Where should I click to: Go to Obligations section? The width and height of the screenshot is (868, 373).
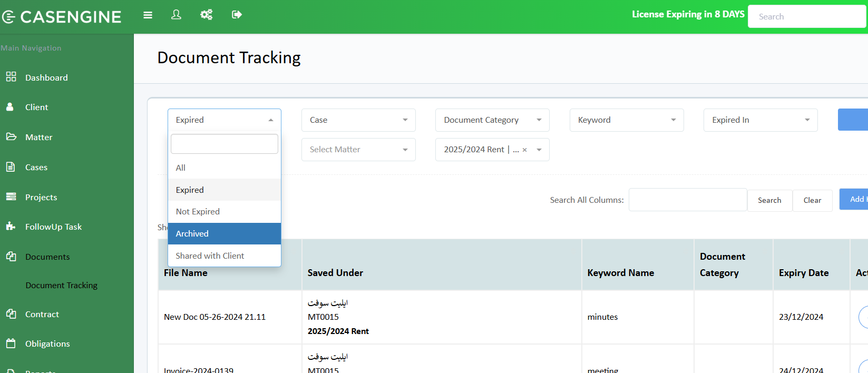(x=47, y=344)
